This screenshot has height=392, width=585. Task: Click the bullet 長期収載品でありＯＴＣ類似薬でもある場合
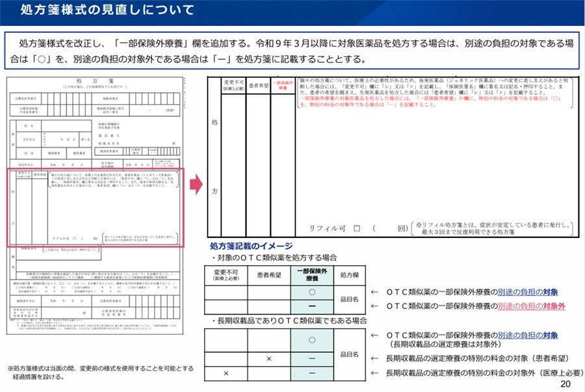(289, 320)
